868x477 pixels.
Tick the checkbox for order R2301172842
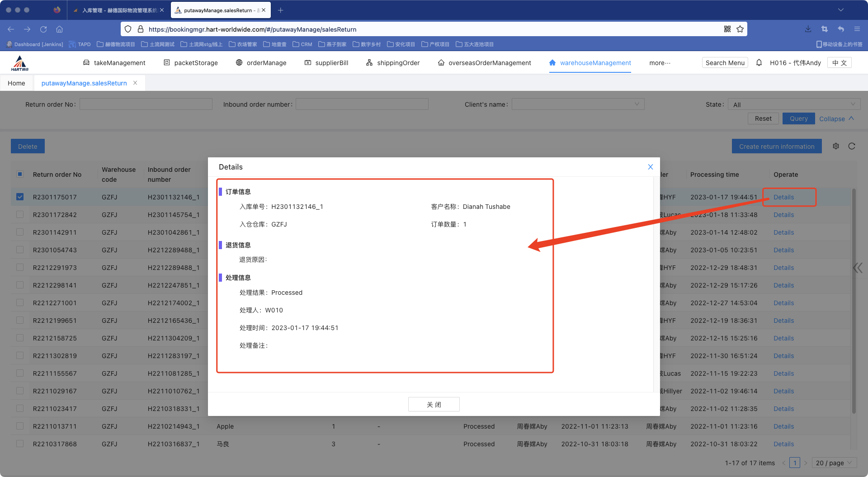pos(20,214)
